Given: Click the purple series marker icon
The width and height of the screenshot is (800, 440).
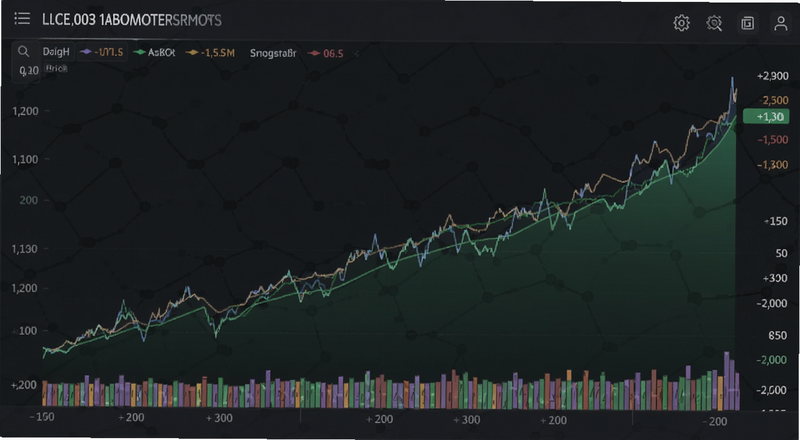Looking at the screenshot, I should tap(86, 52).
